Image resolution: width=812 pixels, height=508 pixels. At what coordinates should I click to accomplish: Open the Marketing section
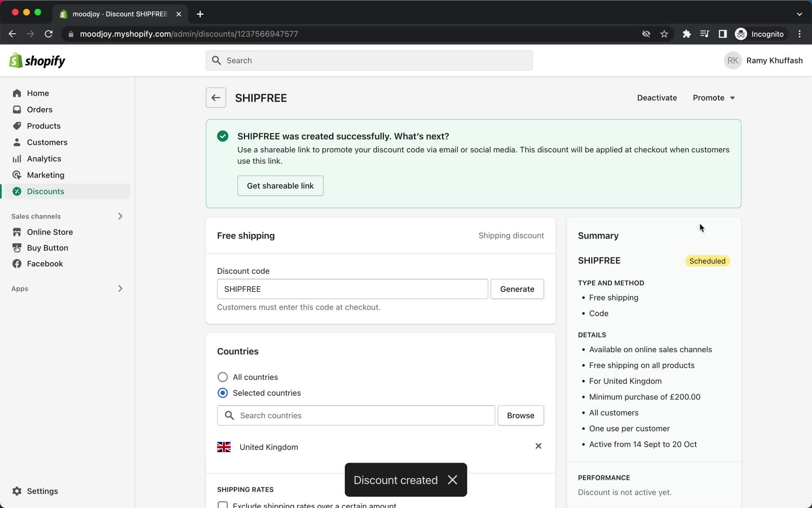pyautogui.click(x=46, y=174)
